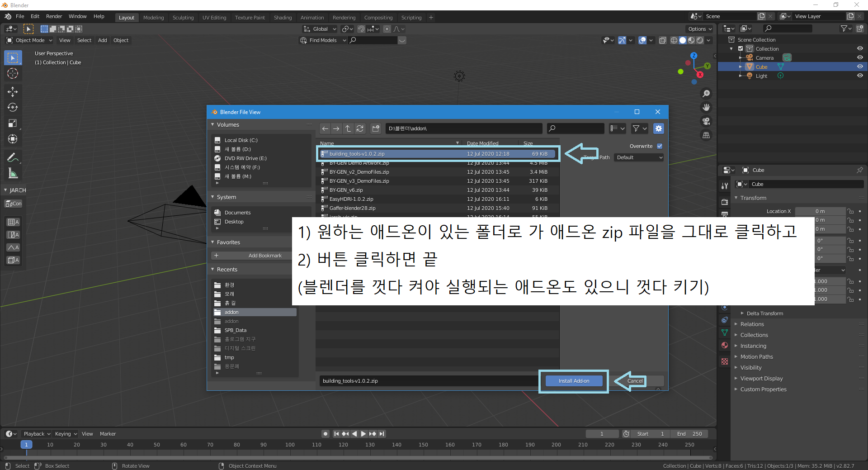Select the Annotate tool
Image resolution: width=868 pixels, height=470 pixels.
(13, 158)
